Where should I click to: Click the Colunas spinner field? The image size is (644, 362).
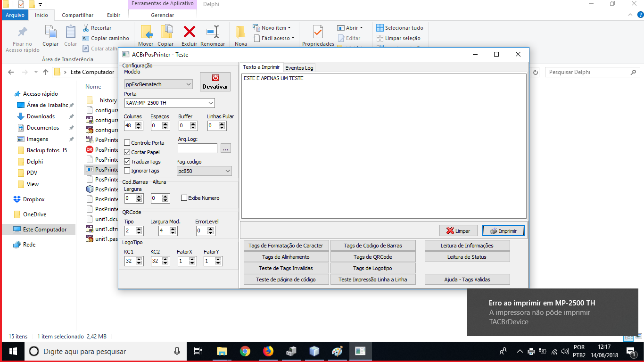pos(134,126)
